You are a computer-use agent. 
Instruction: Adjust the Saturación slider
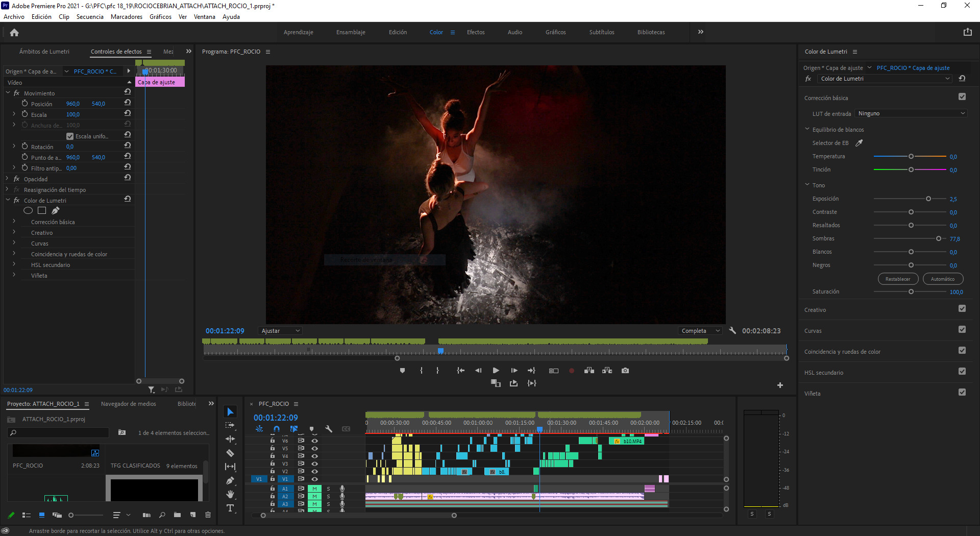tap(911, 291)
